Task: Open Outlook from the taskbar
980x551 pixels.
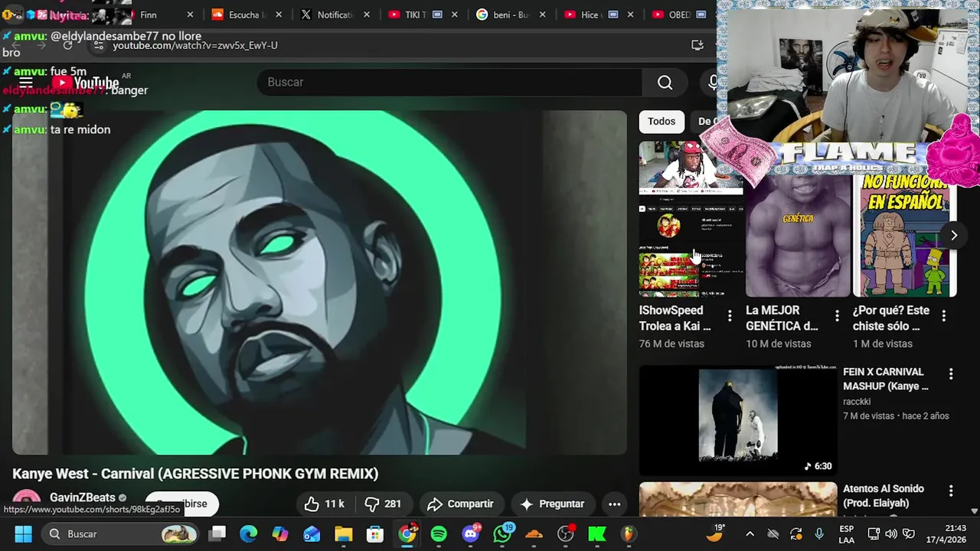Action: tap(312, 534)
